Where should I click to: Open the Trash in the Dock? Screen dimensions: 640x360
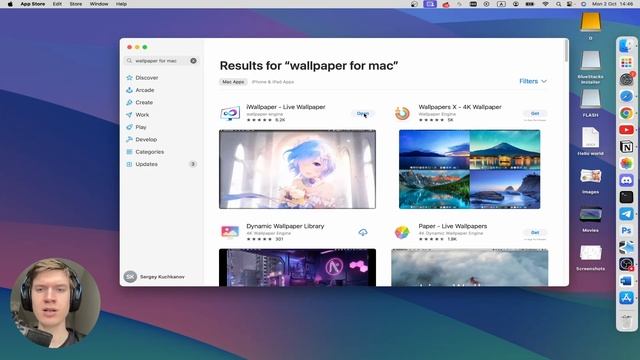(626, 321)
